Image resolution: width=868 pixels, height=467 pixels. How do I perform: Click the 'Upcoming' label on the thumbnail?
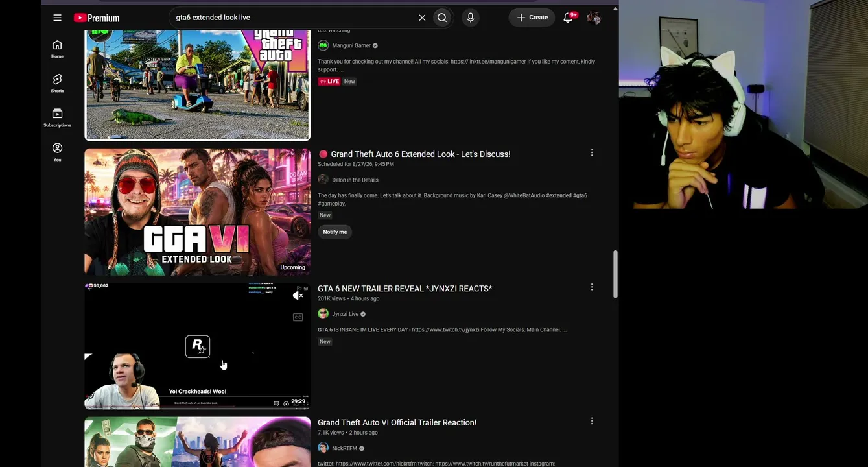tap(292, 267)
